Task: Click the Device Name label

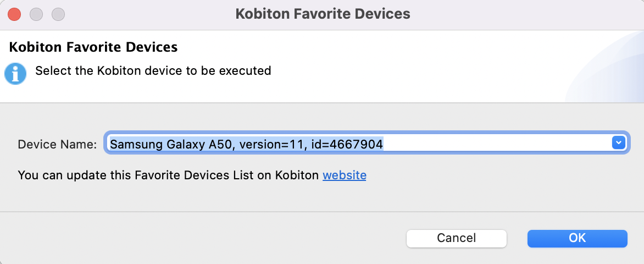Action: coord(57,144)
